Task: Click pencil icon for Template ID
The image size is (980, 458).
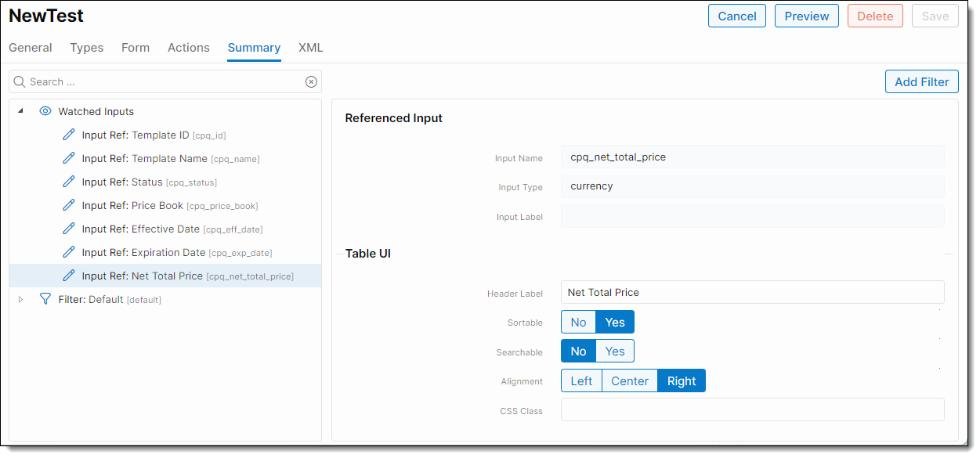Action: click(69, 135)
